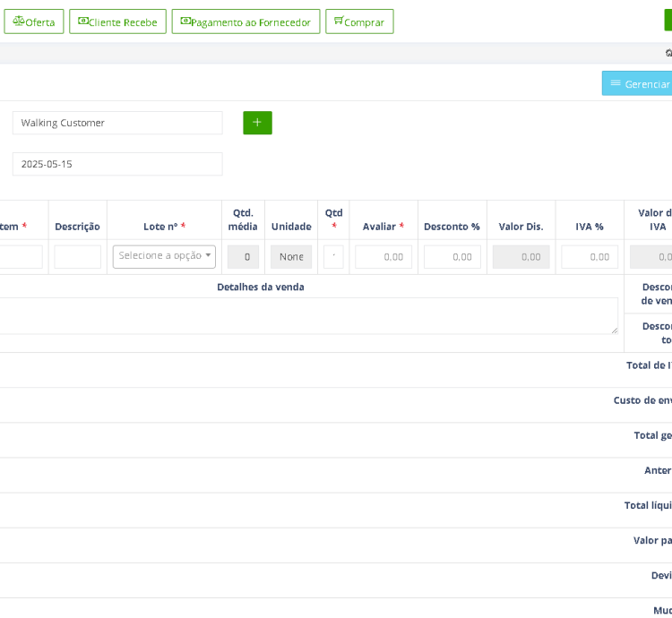672x618 pixels.
Task: Expand the Lote nº 'Selecione a opção' dropdown
Action: [164, 256]
